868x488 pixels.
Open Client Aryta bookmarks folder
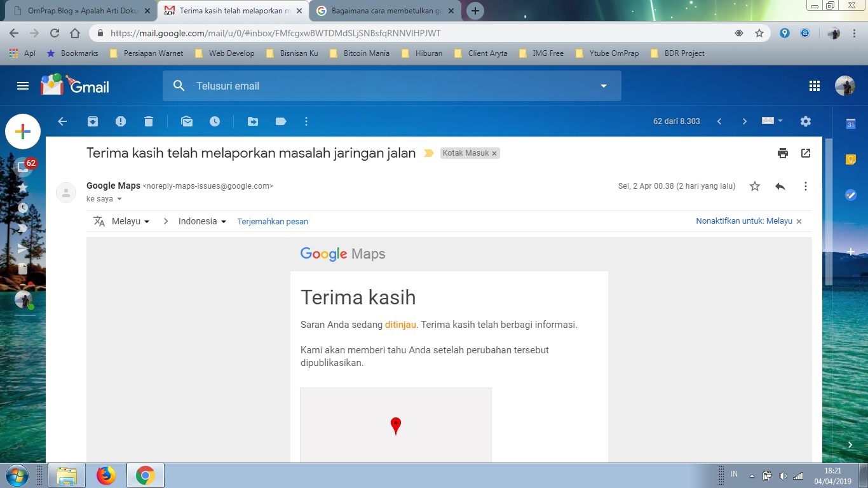click(x=480, y=53)
